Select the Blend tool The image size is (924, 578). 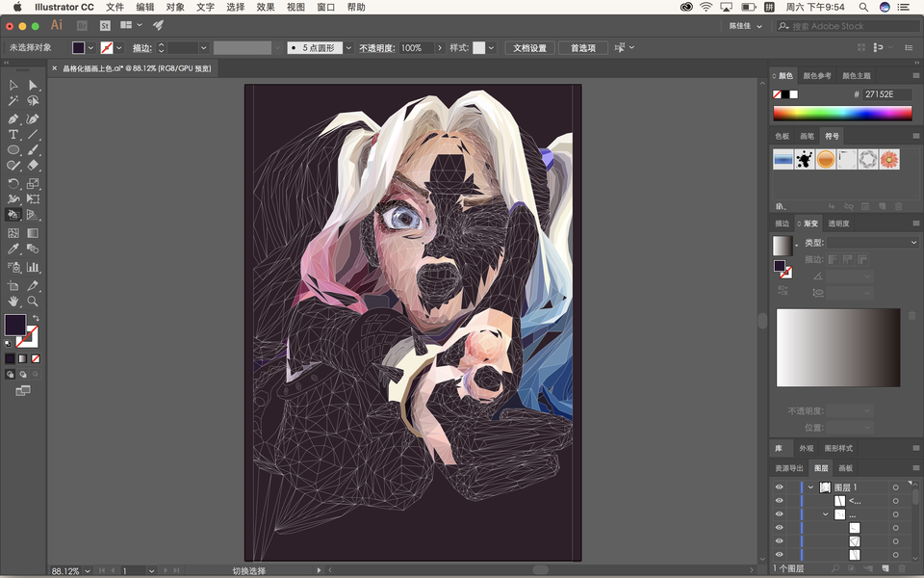[33, 249]
